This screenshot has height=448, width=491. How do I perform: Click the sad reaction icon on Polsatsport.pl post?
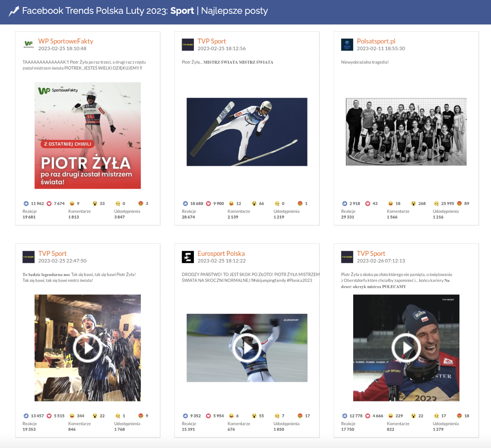436,204
